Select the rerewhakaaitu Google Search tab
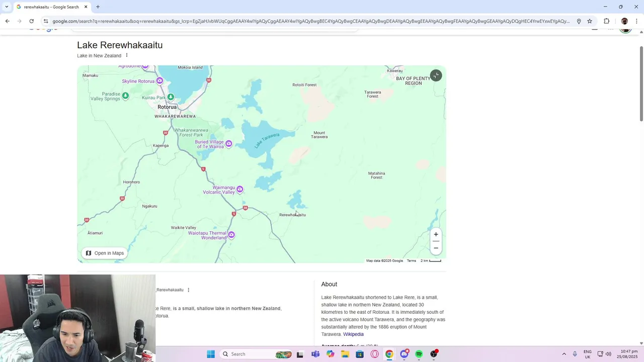 52,7
